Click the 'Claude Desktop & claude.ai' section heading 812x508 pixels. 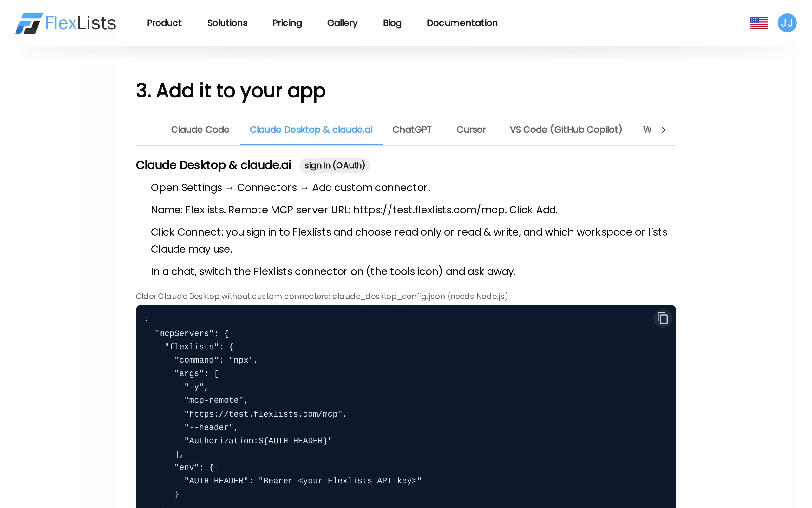coord(213,165)
